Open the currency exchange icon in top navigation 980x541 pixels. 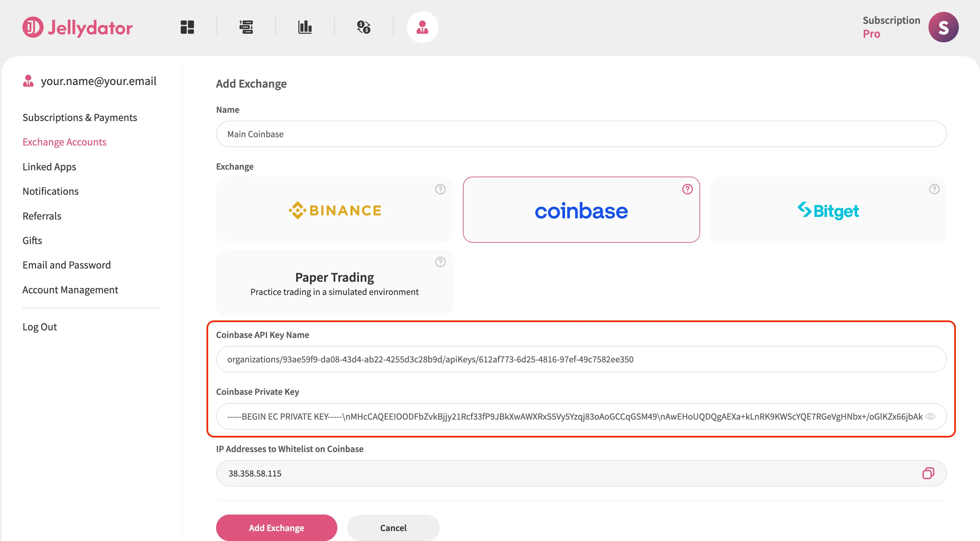coord(364,27)
